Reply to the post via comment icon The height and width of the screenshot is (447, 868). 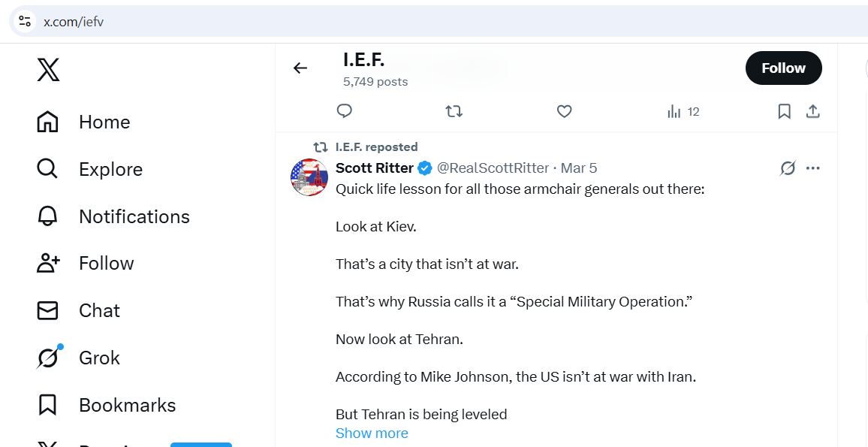tap(345, 111)
